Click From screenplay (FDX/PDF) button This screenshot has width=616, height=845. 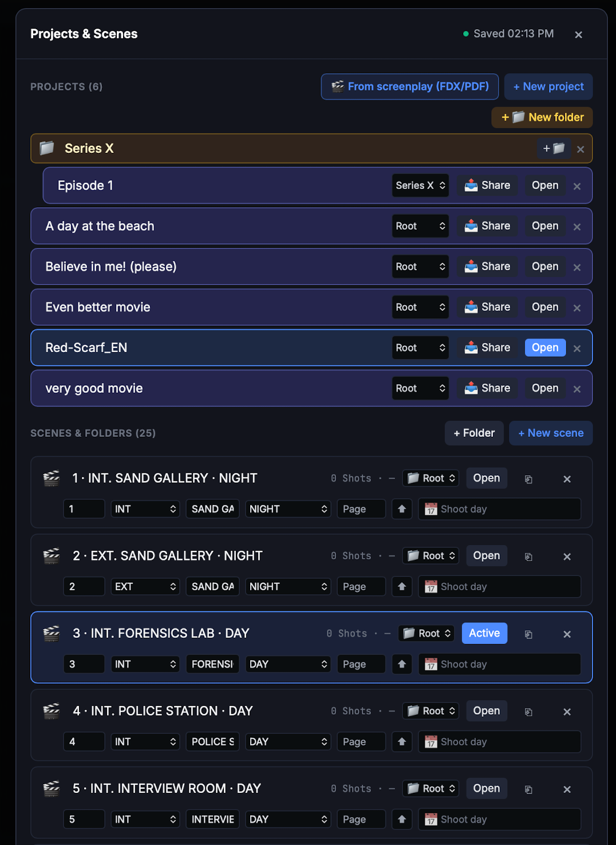tap(410, 86)
